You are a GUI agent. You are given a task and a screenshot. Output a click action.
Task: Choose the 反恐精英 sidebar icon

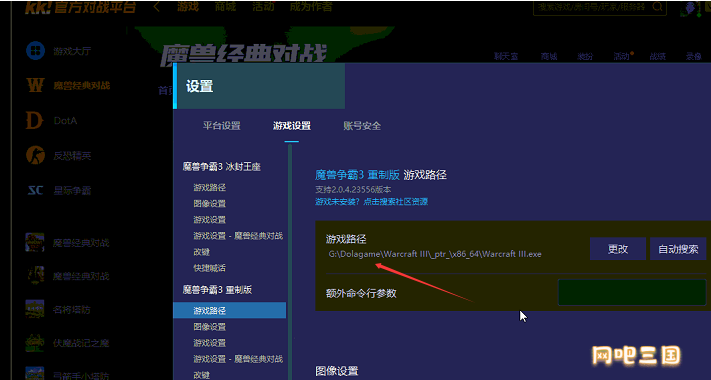[x=35, y=156]
